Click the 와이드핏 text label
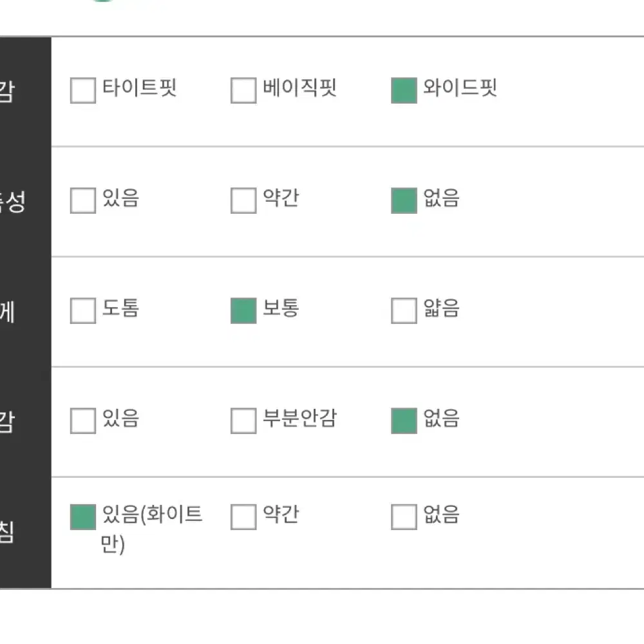Viewport: 644px width, 644px height. point(460,88)
